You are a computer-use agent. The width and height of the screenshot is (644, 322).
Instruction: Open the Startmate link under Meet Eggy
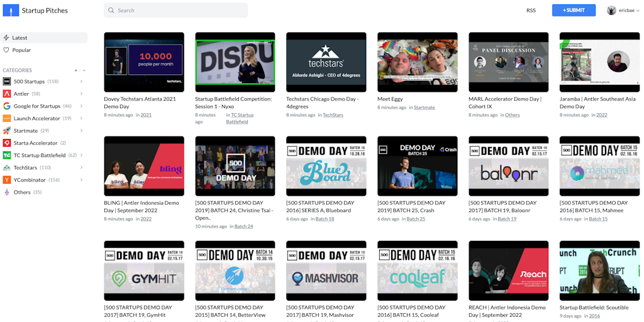tap(425, 108)
